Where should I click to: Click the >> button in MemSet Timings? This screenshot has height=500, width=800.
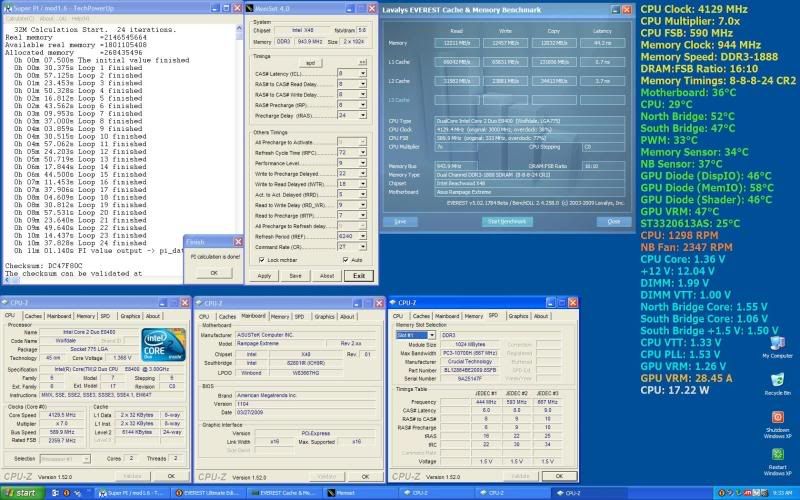(x=362, y=63)
